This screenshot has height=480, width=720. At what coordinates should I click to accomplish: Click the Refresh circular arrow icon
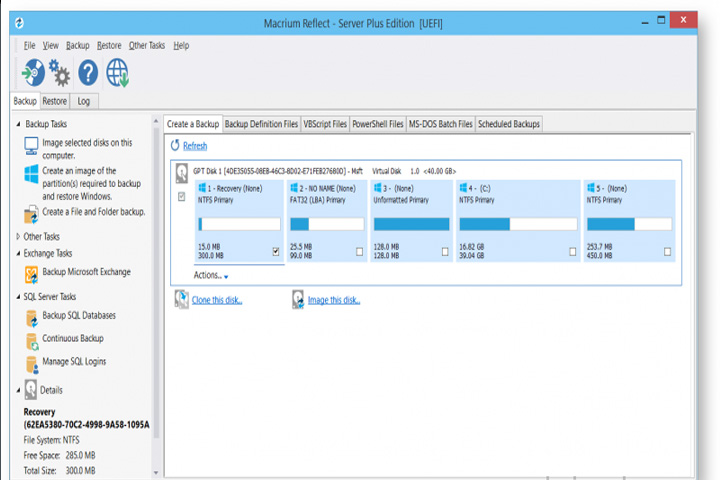pyautogui.click(x=175, y=145)
